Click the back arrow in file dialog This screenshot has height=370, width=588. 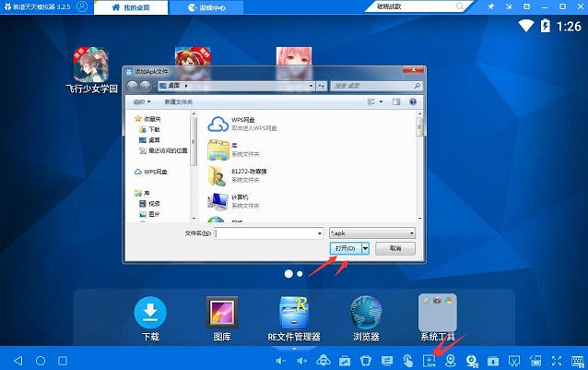pos(133,87)
